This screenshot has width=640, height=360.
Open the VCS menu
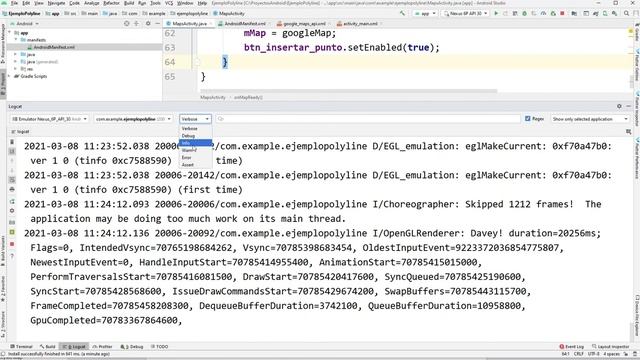point(169,3)
